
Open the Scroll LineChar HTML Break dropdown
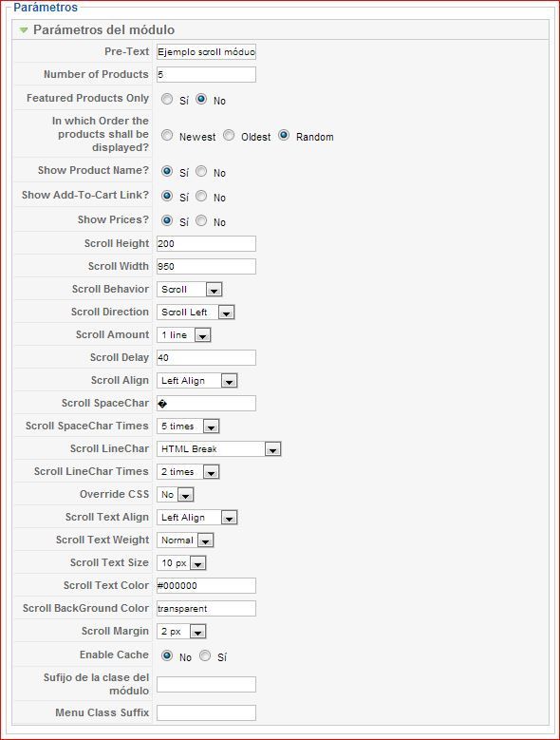pos(218,448)
